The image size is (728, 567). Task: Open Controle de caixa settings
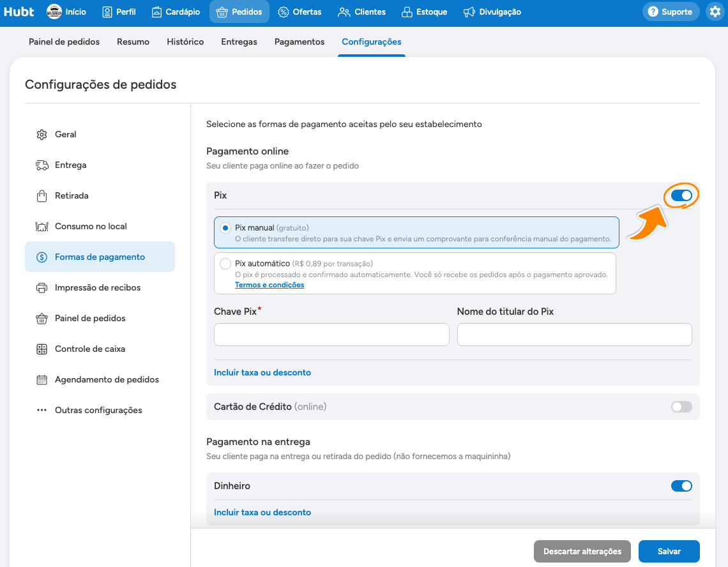(x=100, y=349)
